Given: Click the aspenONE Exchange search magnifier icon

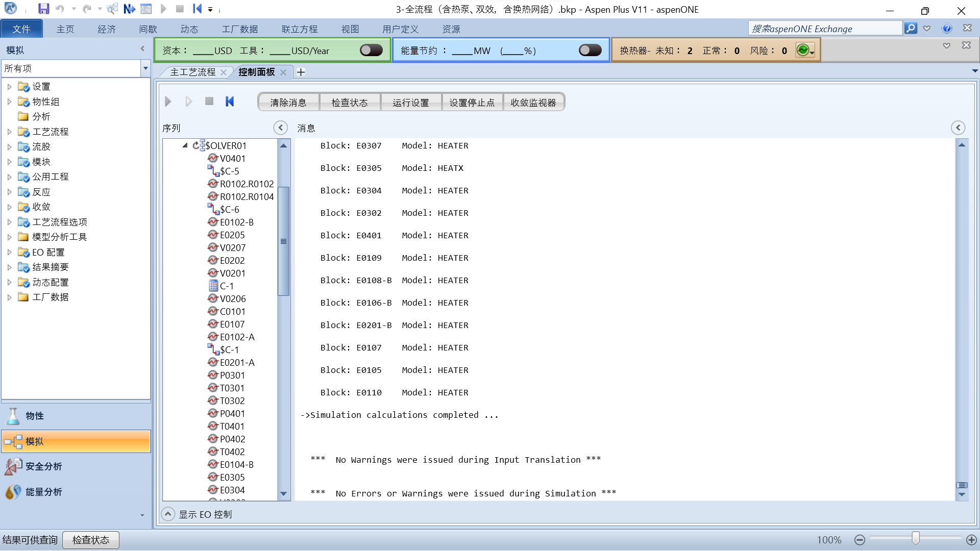Looking at the screenshot, I should pyautogui.click(x=911, y=29).
